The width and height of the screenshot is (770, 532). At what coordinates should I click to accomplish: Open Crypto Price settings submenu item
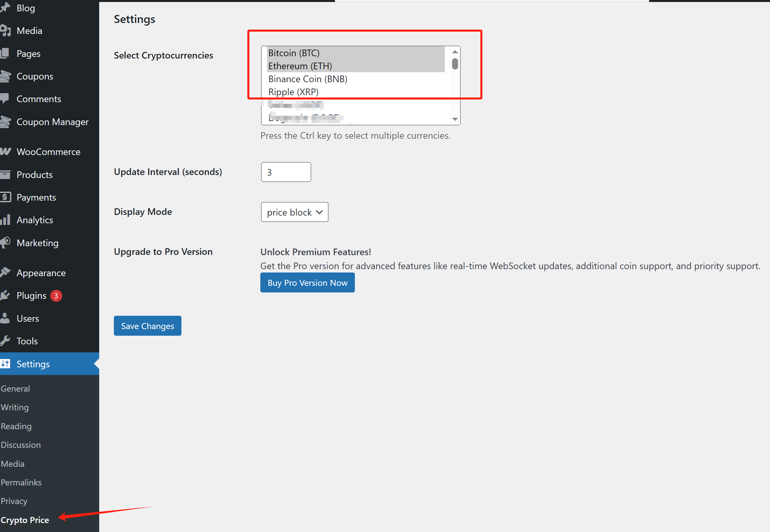[x=25, y=520]
